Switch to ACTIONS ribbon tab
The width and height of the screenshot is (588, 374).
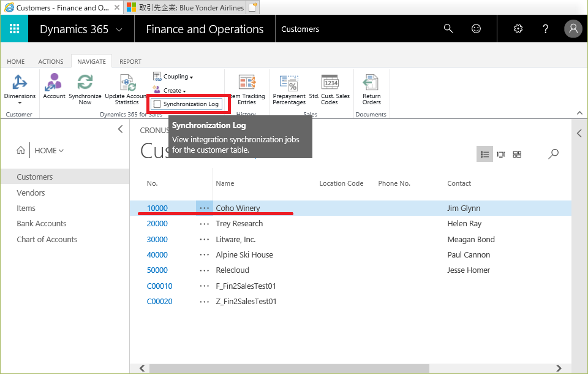click(x=51, y=61)
